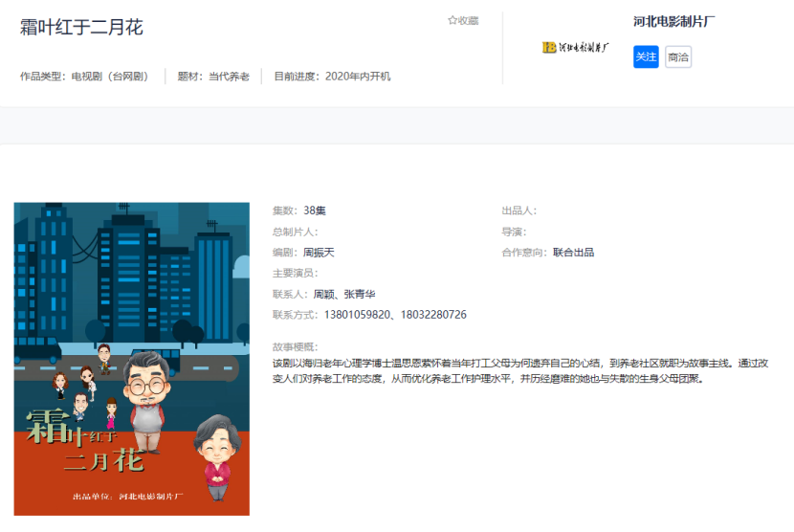The height and width of the screenshot is (532, 794).
Task: Click the 收藏 star icon
Action: (x=452, y=20)
